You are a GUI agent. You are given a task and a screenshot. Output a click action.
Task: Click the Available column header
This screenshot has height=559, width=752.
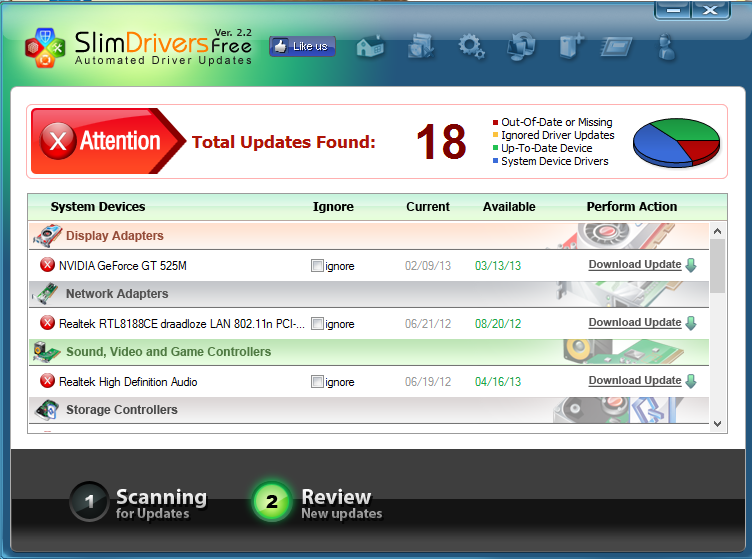click(x=509, y=207)
